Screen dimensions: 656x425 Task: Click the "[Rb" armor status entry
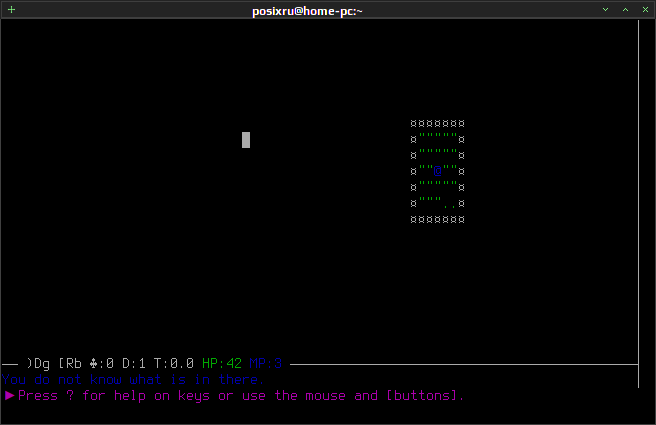pos(70,364)
